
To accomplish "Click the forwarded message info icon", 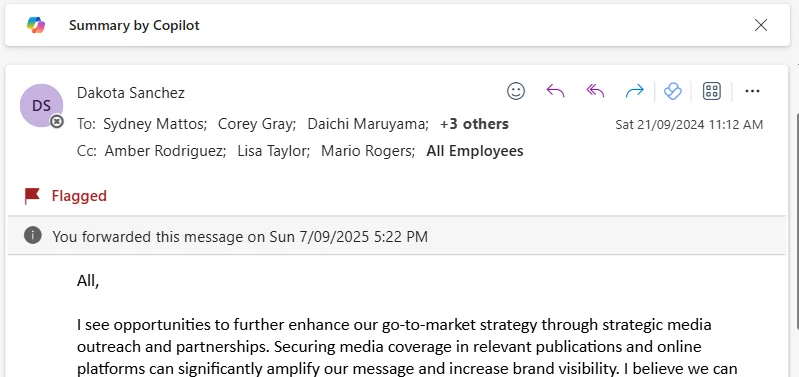I will tap(33, 235).
